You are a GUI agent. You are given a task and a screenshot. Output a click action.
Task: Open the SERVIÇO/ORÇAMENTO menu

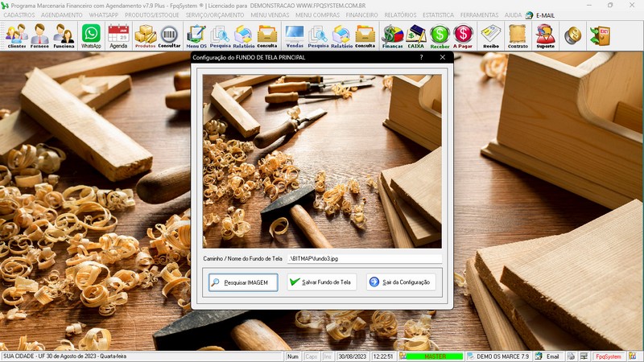[x=215, y=14]
